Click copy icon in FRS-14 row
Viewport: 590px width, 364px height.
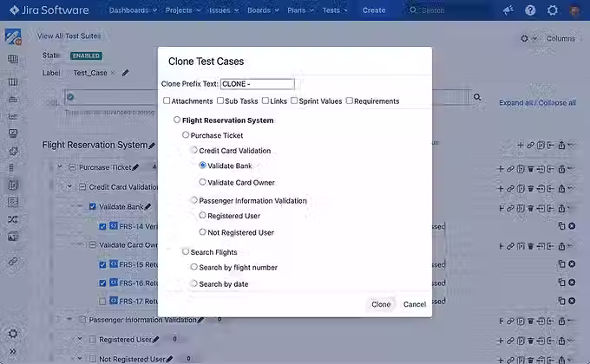(x=561, y=225)
